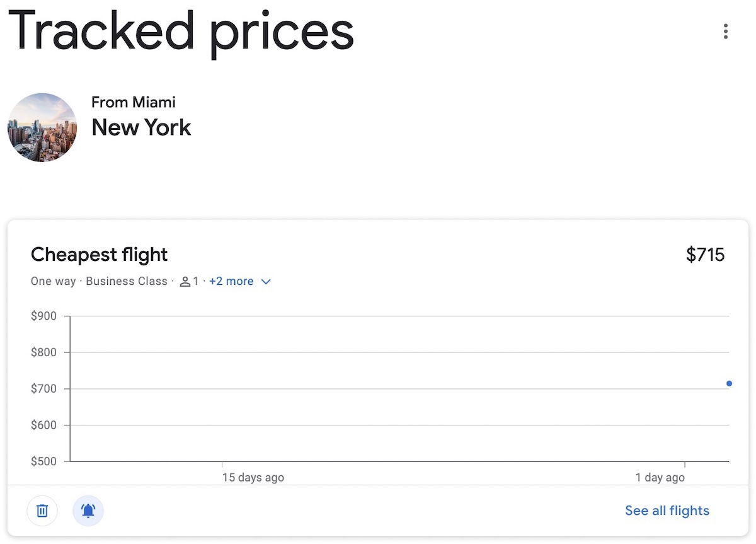Toggle price alert bell notification
This screenshot has height=544, width=756.
click(88, 511)
